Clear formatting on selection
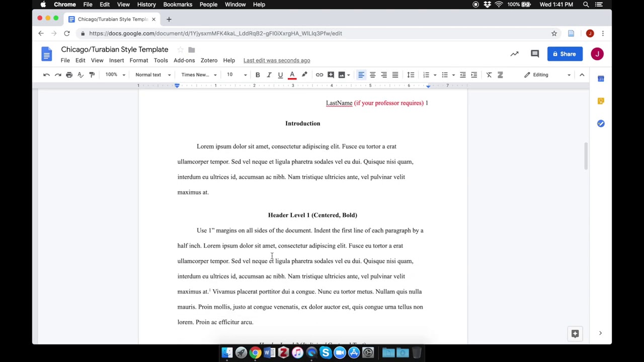The height and width of the screenshot is (362, 644). click(489, 75)
